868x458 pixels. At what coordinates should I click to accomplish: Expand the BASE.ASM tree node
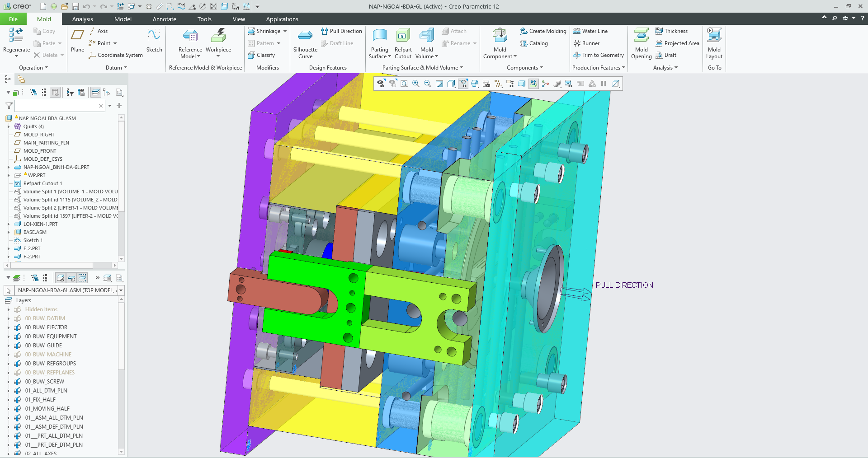point(9,232)
